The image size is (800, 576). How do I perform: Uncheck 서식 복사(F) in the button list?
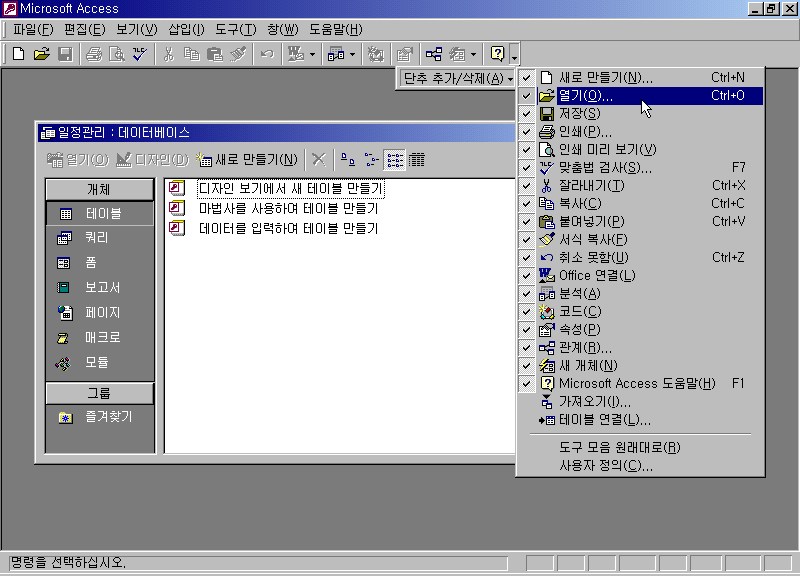click(x=641, y=240)
